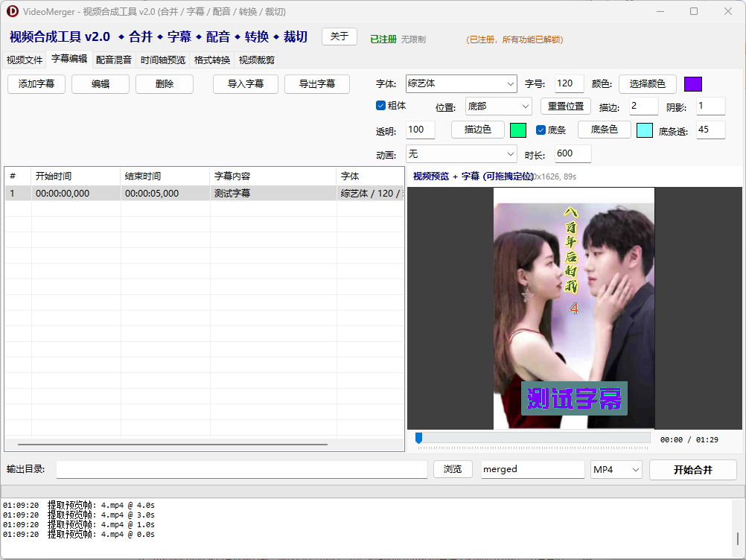Click the purple font color swatch

tap(692, 84)
